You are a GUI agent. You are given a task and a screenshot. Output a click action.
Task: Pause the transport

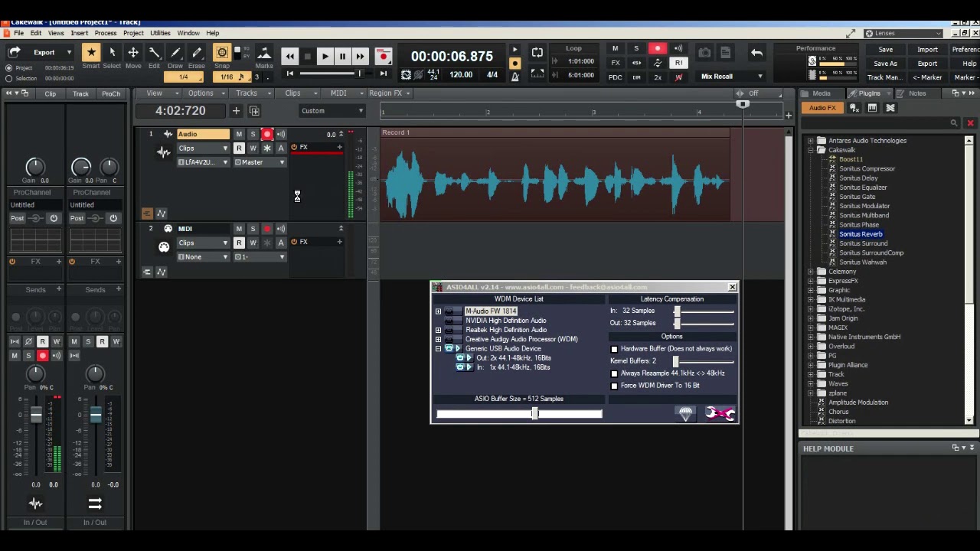click(x=342, y=56)
